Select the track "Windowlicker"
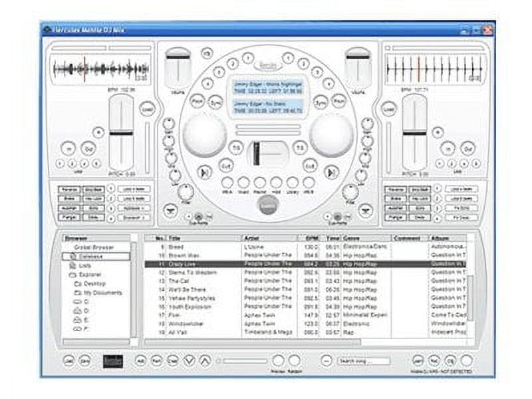The image size is (532, 399). point(305,324)
